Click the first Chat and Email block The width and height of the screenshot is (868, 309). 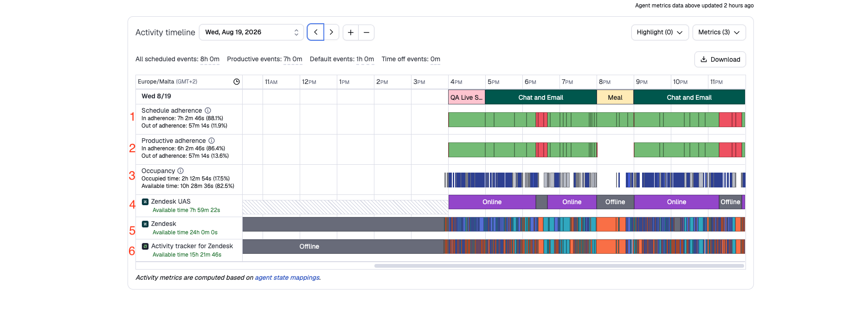pyautogui.click(x=541, y=97)
